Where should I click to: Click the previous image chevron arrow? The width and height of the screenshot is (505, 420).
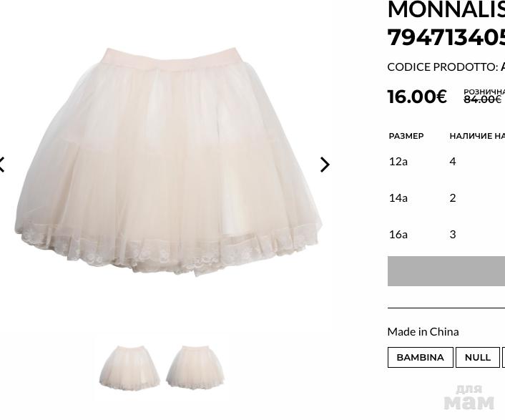click(x=2, y=165)
